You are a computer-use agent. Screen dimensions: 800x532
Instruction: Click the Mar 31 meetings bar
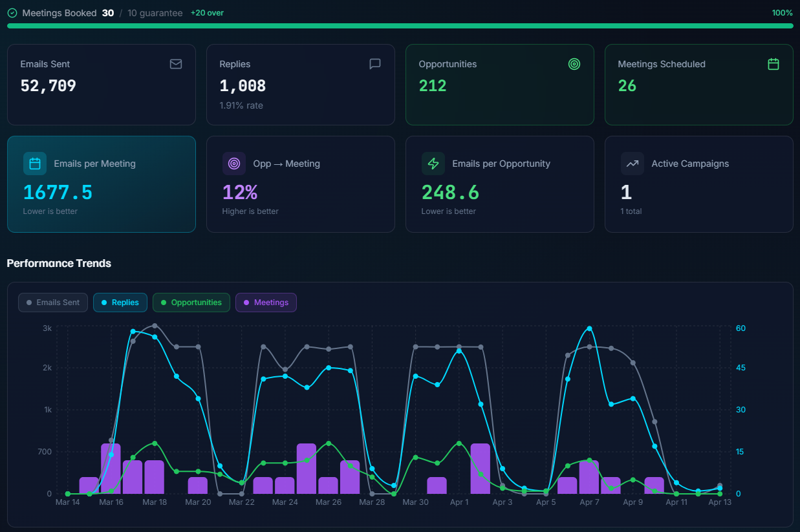click(x=437, y=485)
